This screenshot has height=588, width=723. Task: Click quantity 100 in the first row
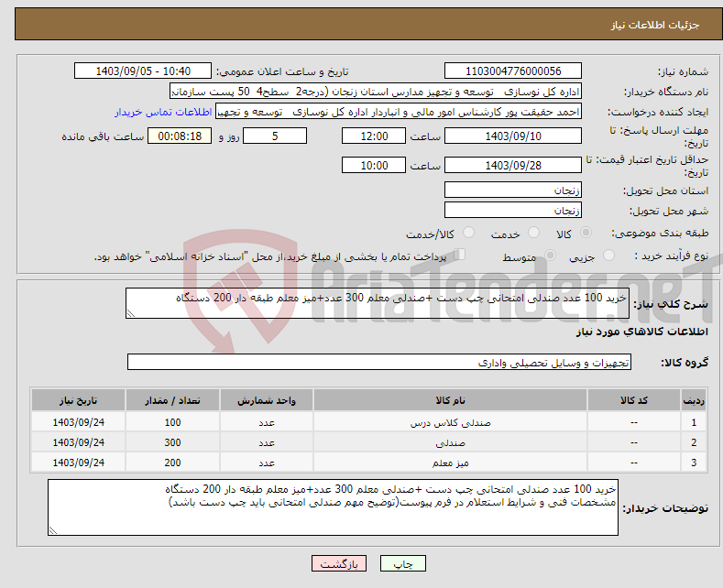[172, 422]
